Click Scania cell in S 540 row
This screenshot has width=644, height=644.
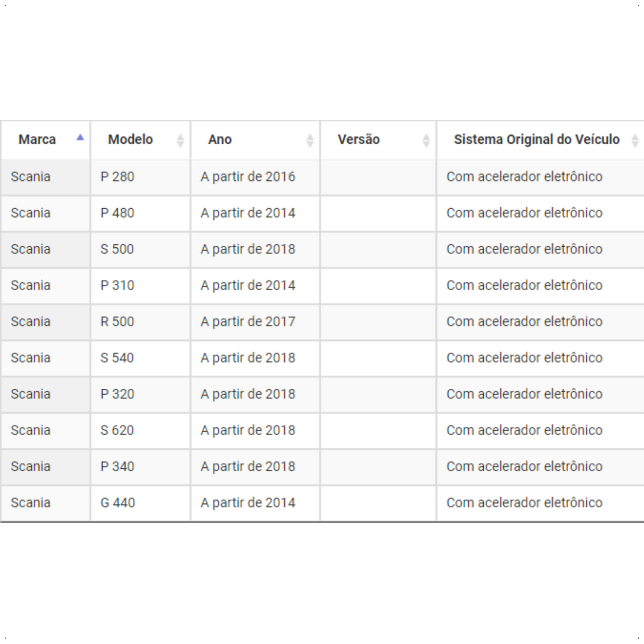pos(46,358)
